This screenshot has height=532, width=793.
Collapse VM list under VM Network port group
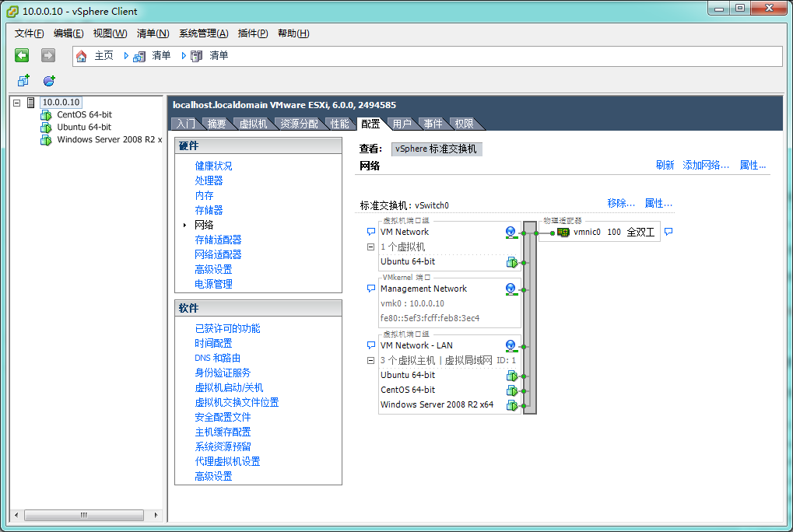coord(370,247)
